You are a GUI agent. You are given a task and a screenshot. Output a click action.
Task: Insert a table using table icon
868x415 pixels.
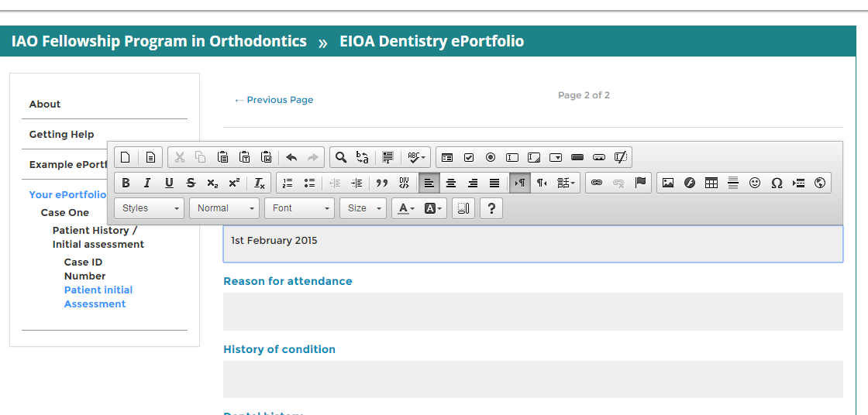coord(711,183)
